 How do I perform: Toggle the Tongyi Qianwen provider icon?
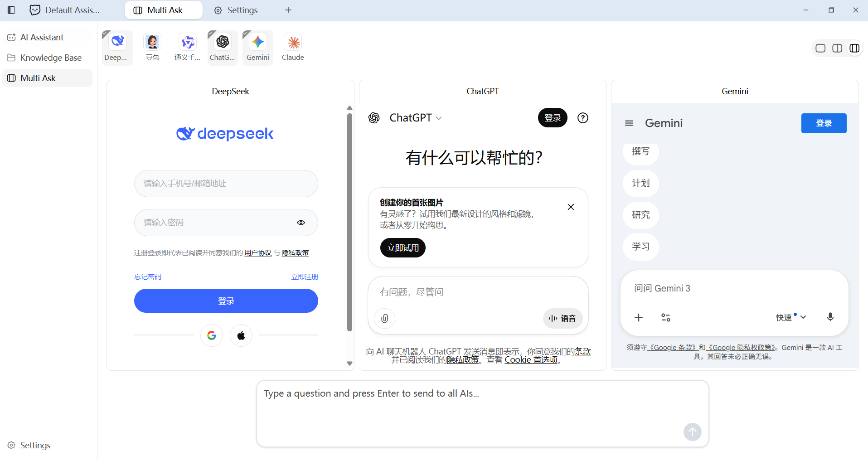187,48
